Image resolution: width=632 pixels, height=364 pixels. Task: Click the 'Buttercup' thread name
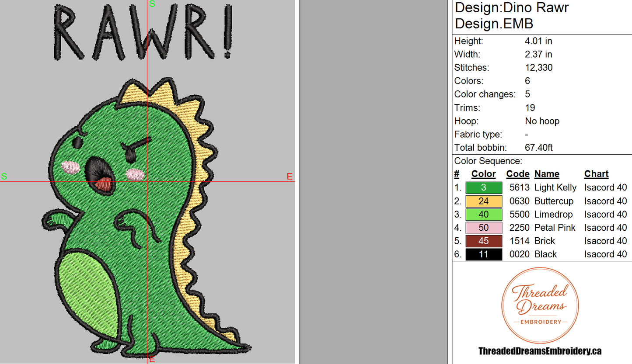tap(554, 201)
